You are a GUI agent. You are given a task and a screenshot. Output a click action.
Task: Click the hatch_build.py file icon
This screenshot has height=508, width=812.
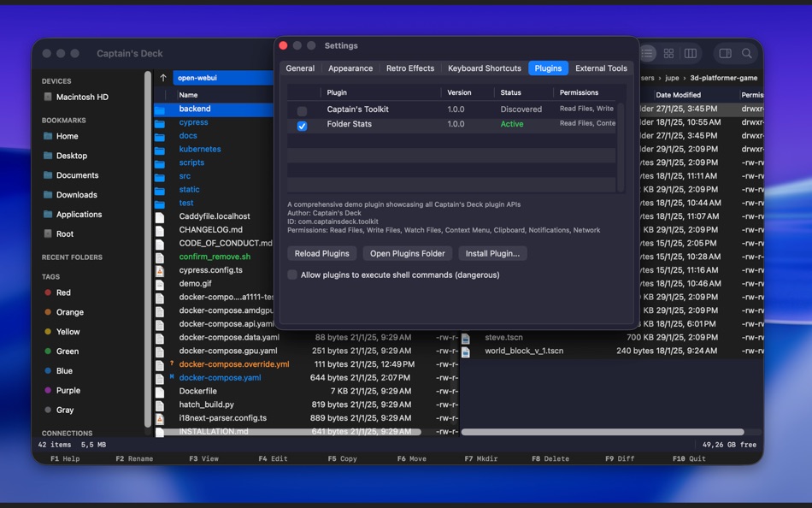(x=160, y=405)
